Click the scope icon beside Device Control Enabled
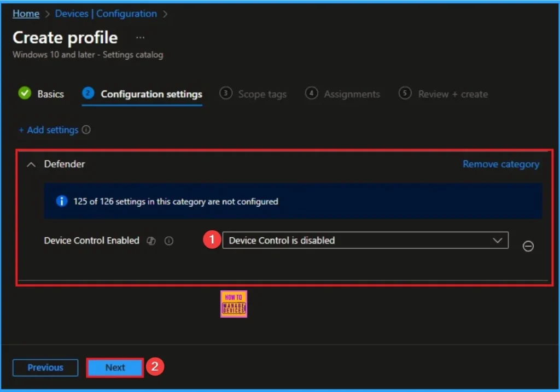This screenshot has width=560, height=392. (x=151, y=241)
